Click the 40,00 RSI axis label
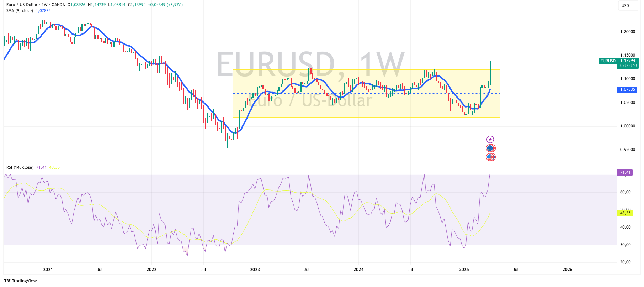The width and height of the screenshot is (644, 287). coord(626,227)
